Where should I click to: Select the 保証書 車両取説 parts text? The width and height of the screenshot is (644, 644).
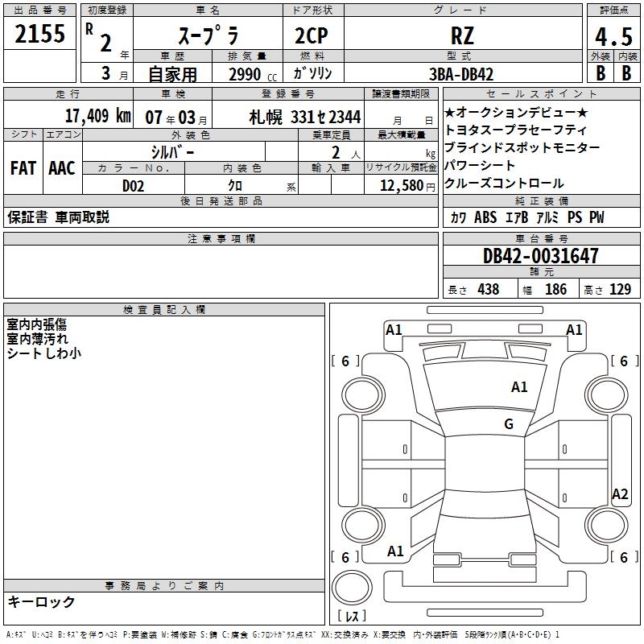coord(58,217)
